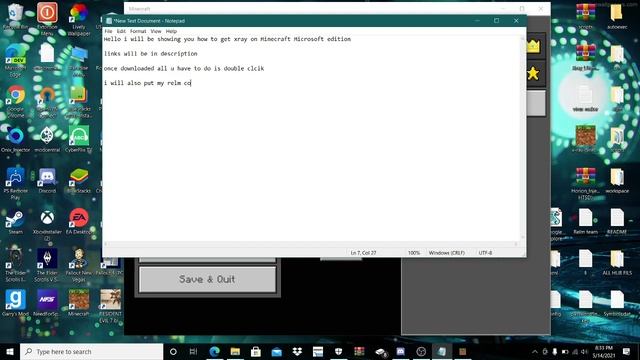Launch Microsoft Edge Dev desktop shortcut
640x360 pixels.
pyautogui.click(x=16, y=60)
